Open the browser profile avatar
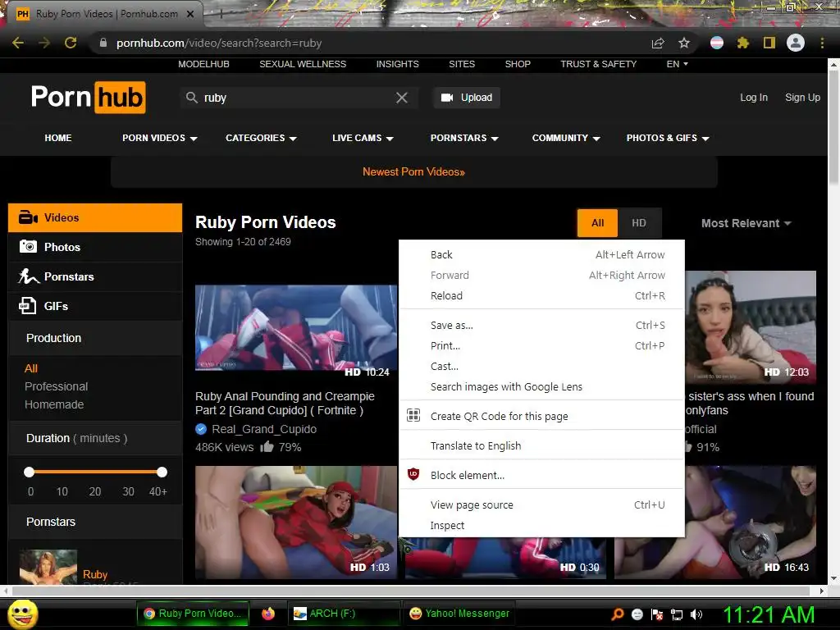840x630 pixels. click(796, 43)
